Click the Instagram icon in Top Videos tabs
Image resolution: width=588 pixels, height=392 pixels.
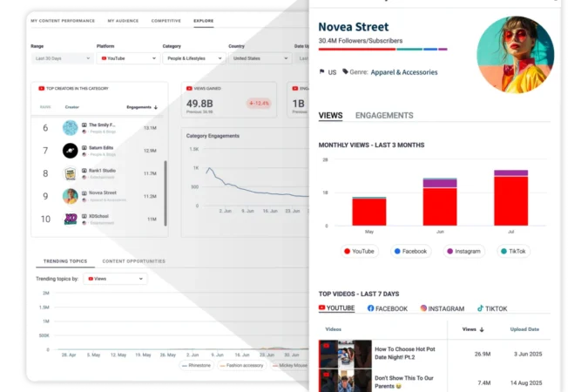(423, 308)
